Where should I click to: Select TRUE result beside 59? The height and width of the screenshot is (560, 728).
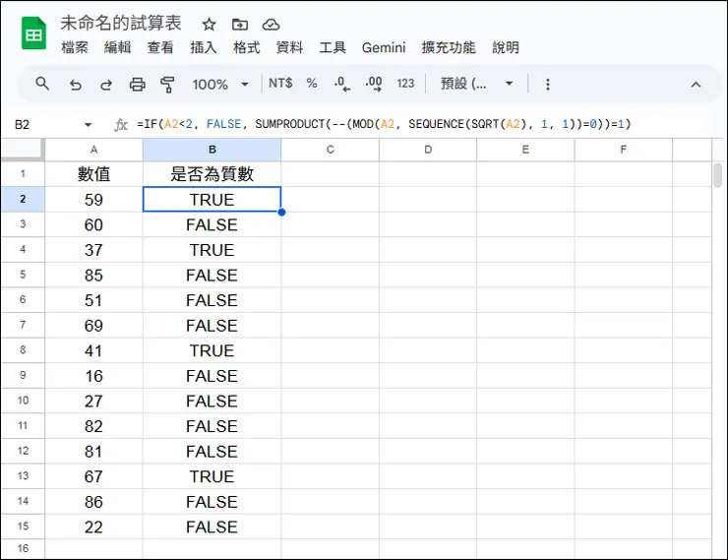pos(212,200)
